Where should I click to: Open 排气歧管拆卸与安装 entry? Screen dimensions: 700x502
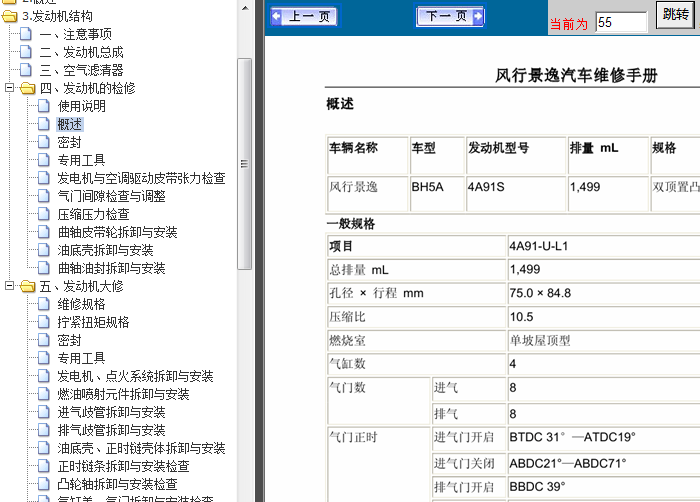pos(112,430)
